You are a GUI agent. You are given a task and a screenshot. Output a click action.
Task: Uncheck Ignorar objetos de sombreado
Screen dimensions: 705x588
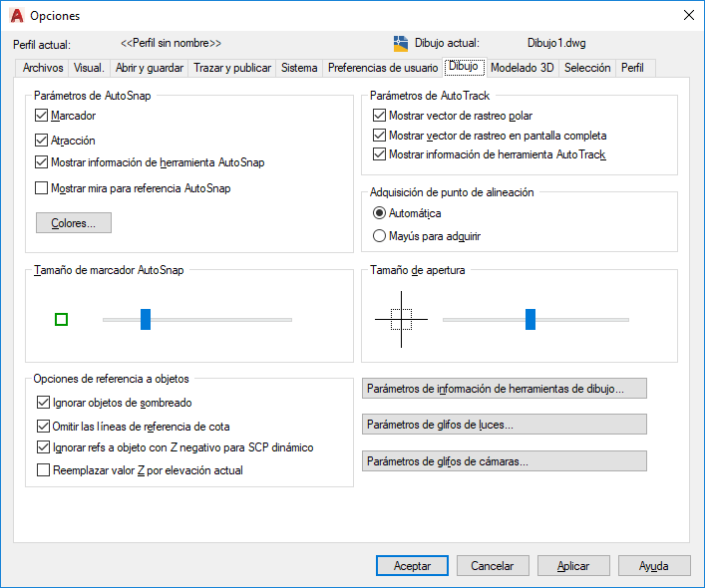tap(43, 403)
